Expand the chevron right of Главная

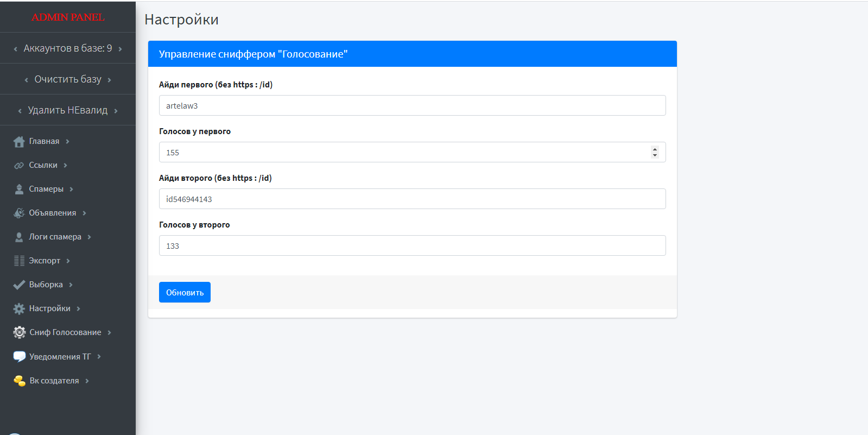coord(68,142)
